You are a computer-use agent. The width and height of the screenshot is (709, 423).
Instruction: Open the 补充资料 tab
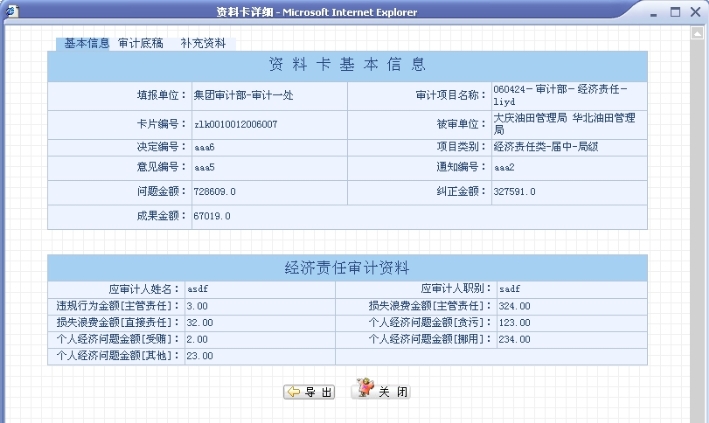tap(203, 44)
